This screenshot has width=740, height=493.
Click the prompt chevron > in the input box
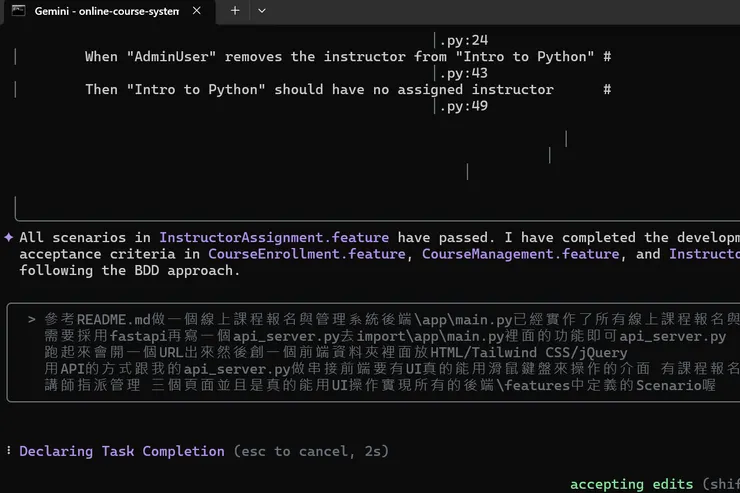pos(32,319)
